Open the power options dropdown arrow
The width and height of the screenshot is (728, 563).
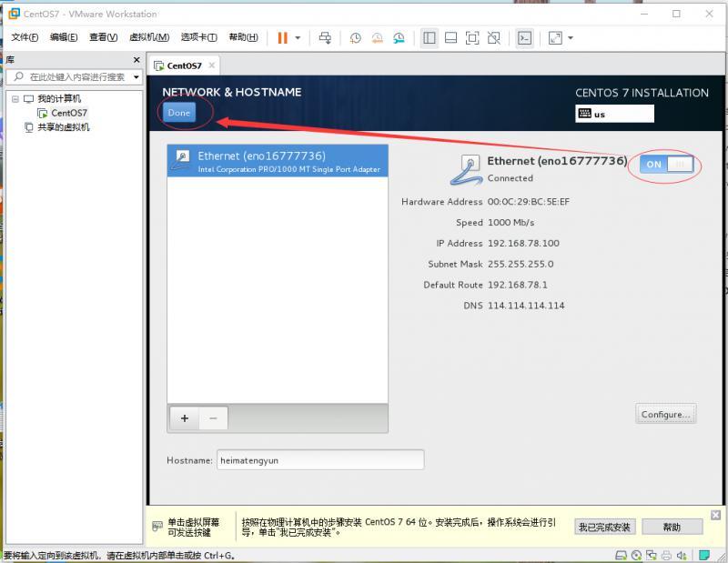(x=298, y=37)
